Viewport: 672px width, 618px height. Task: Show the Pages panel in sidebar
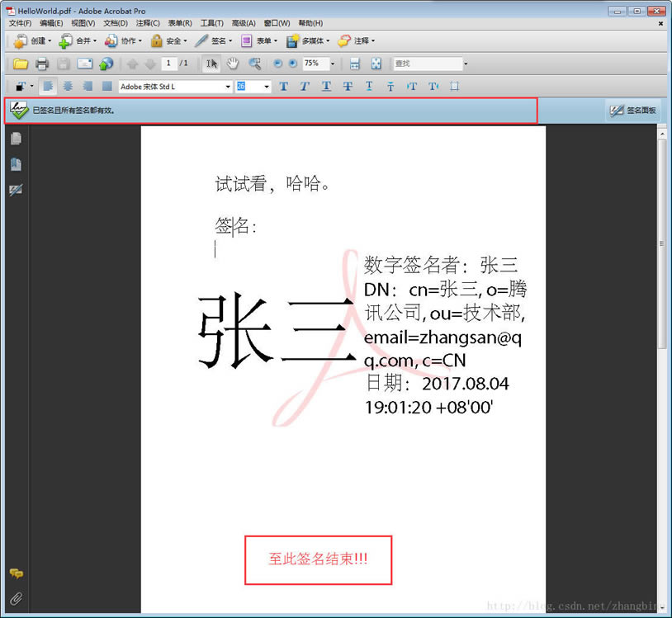pos(16,139)
